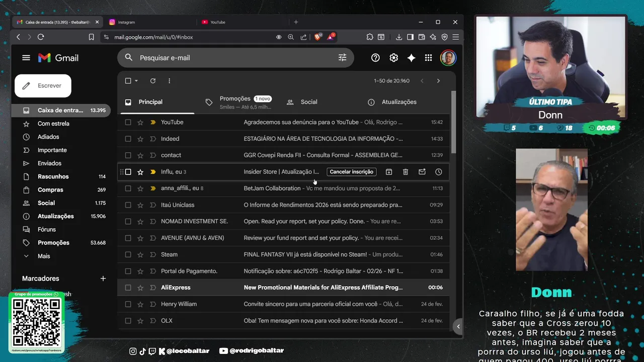The width and height of the screenshot is (644, 362).
Task: Mark the Influ email as unread
Action: click(x=422, y=172)
